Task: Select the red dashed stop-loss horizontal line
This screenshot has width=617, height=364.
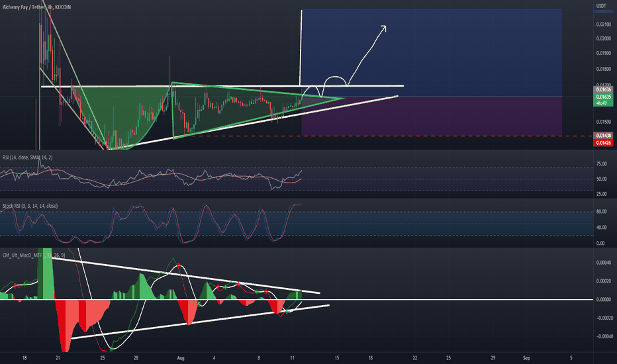Action: pyautogui.click(x=393, y=136)
